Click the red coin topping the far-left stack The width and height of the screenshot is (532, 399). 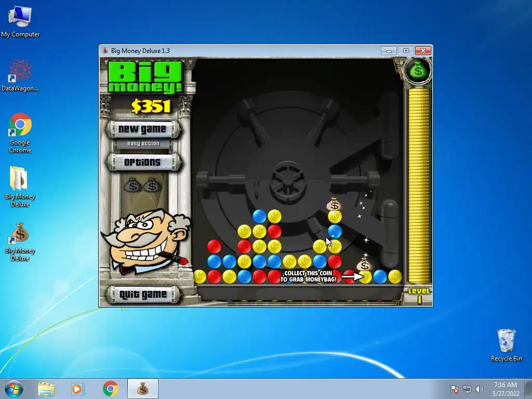214,247
